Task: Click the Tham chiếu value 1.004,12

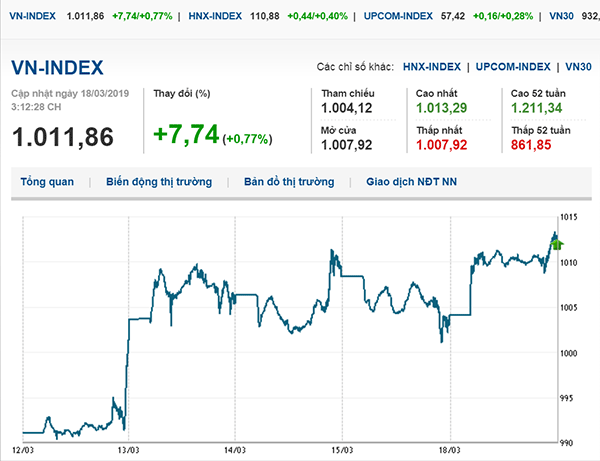Action: click(x=347, y=108)
